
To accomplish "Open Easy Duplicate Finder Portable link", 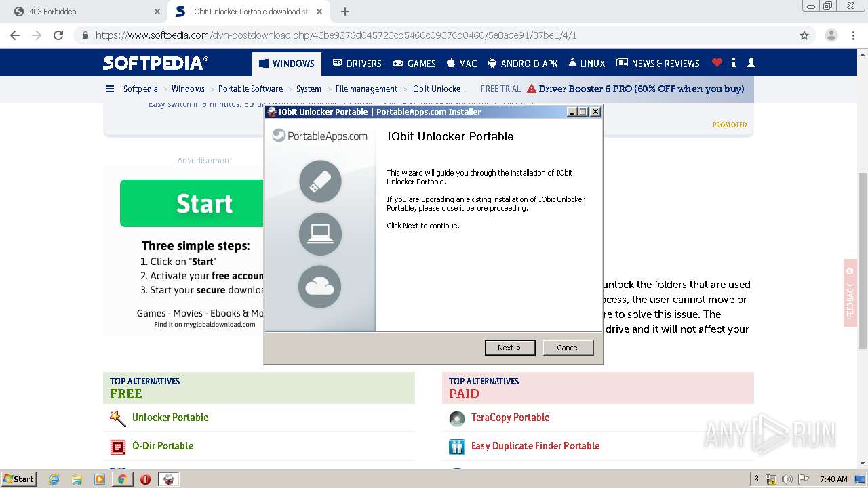I will (x=535, y=446).
